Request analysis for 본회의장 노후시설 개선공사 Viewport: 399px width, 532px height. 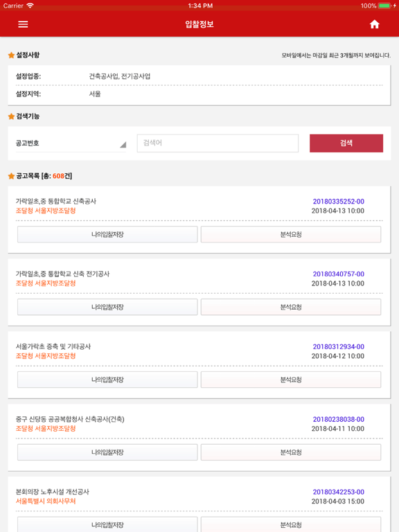291,524
